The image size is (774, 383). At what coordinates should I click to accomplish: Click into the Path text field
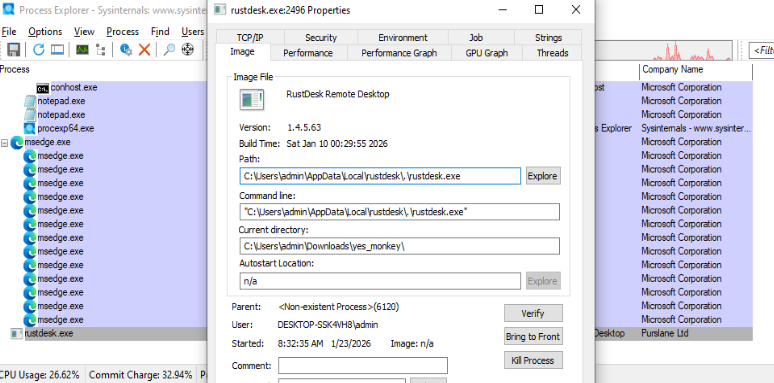pyautogui.click(x=380, y=176)
